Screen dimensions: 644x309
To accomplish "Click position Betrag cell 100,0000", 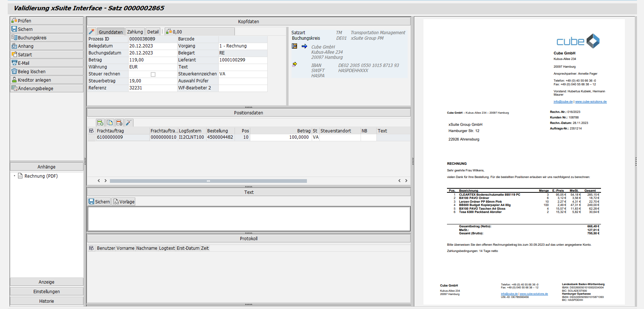I will pyautogui.click(x=281, y=137).
